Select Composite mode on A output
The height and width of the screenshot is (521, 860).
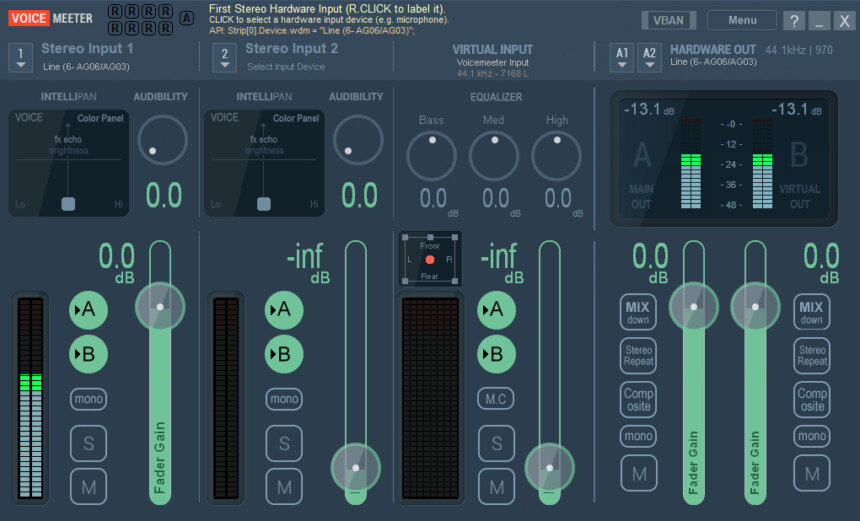pos(638,399)
